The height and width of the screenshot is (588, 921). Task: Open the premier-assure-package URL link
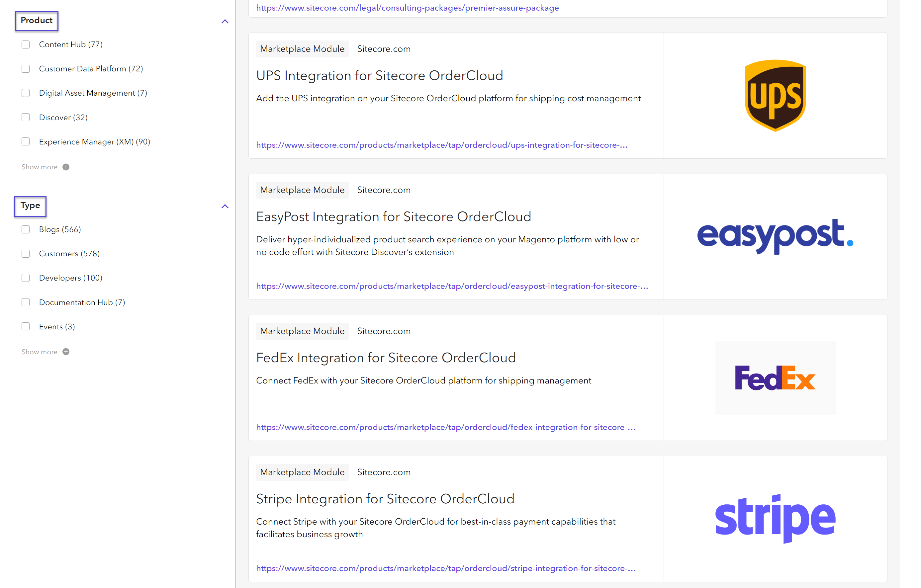(x=407, y=8)
